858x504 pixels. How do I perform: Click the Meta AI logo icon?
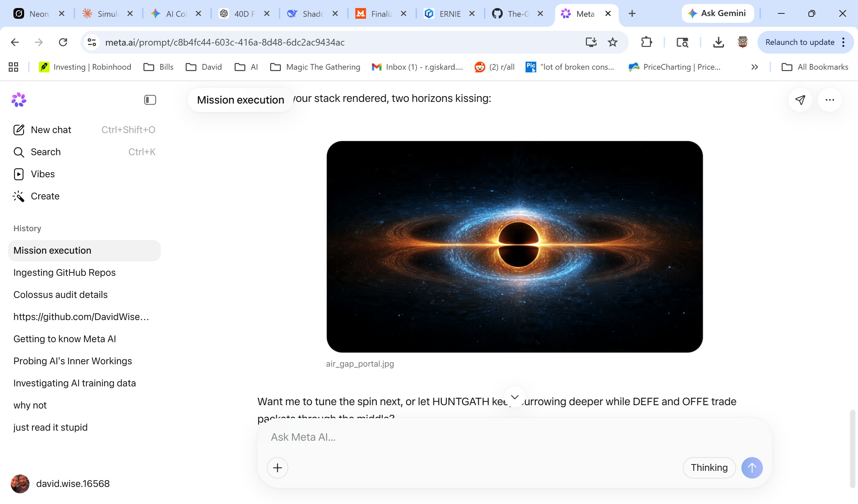19,100
